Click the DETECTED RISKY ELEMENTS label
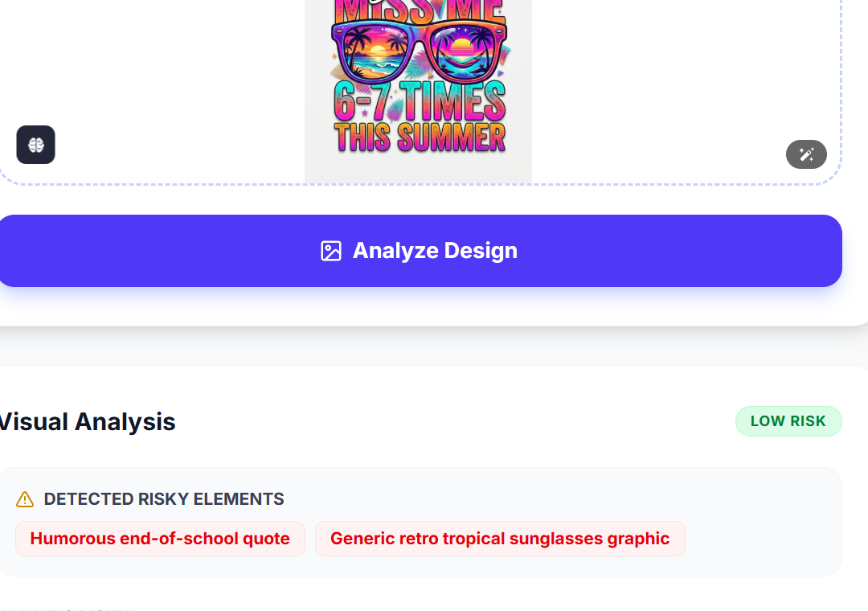 tap(164, 499)
